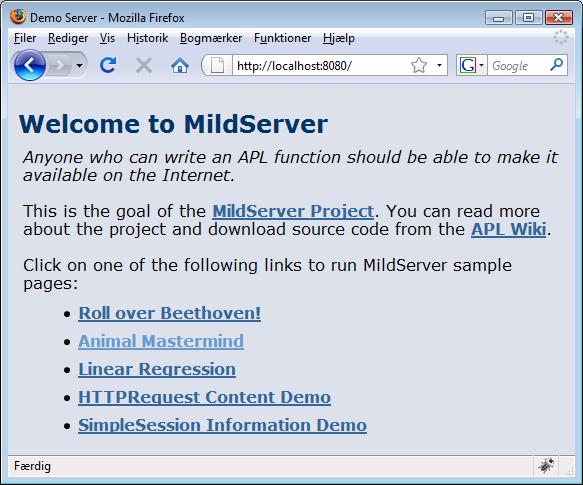
Task: Open the Animal Mastermind sample page
Action: coord(161,341)
